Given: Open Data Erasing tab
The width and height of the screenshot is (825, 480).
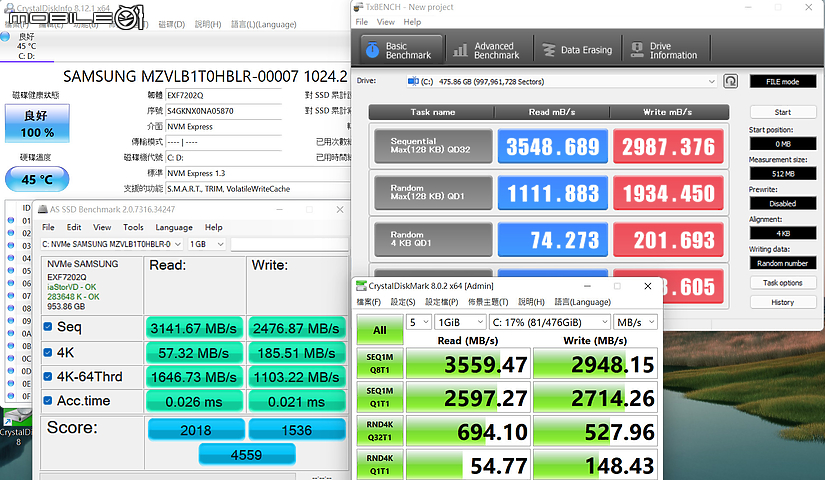Looking at the screenshot, I should 577,50.
